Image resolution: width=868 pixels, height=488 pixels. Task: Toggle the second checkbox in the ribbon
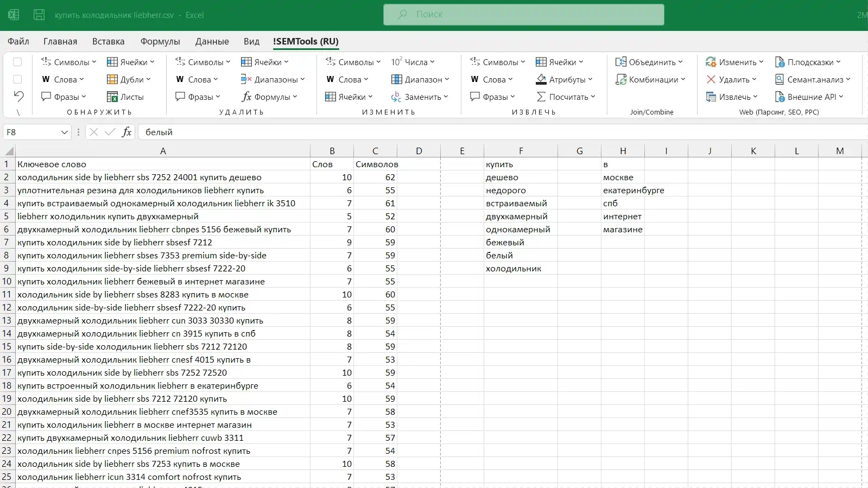(17, 79)
